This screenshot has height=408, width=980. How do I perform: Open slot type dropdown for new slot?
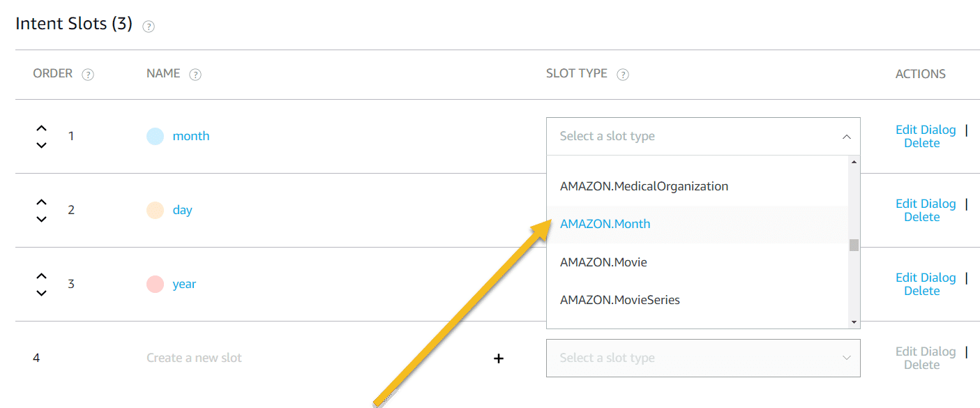coord(703,358)
